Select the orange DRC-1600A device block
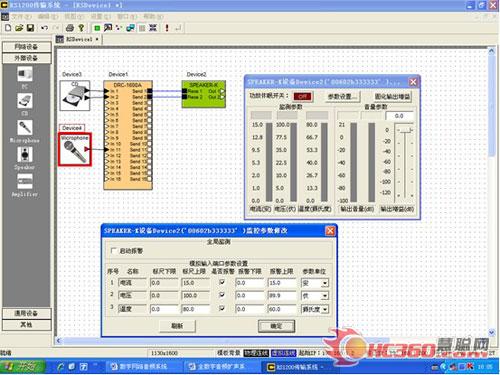500x375 pixels. (128, 135)
